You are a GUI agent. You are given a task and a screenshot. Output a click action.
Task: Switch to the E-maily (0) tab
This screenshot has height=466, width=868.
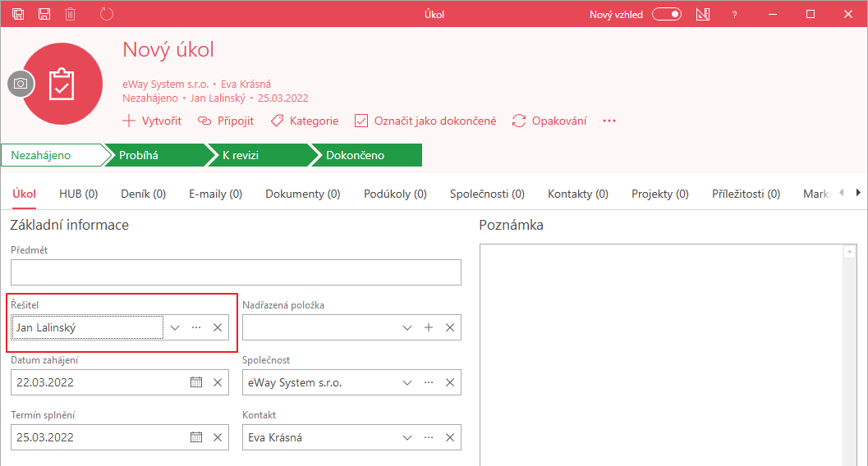pos(215,194)
